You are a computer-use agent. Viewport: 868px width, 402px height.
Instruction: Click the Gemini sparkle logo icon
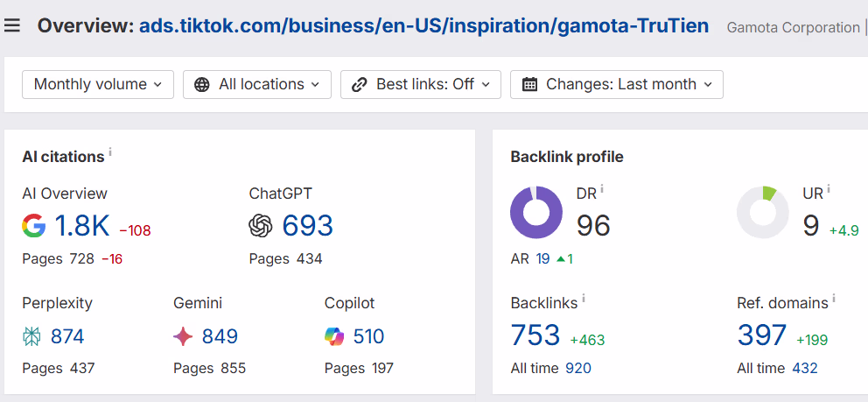click(x=183, y=336)
